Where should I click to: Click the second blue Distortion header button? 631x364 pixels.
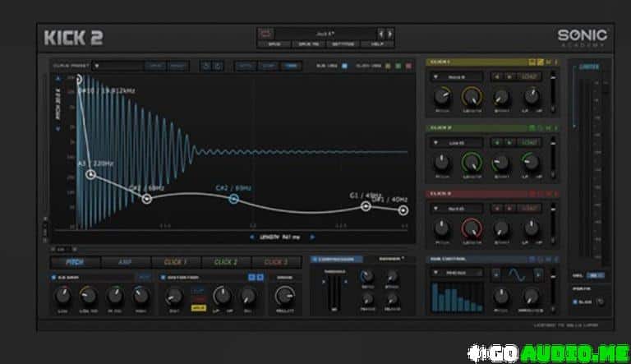coord(260,278)
